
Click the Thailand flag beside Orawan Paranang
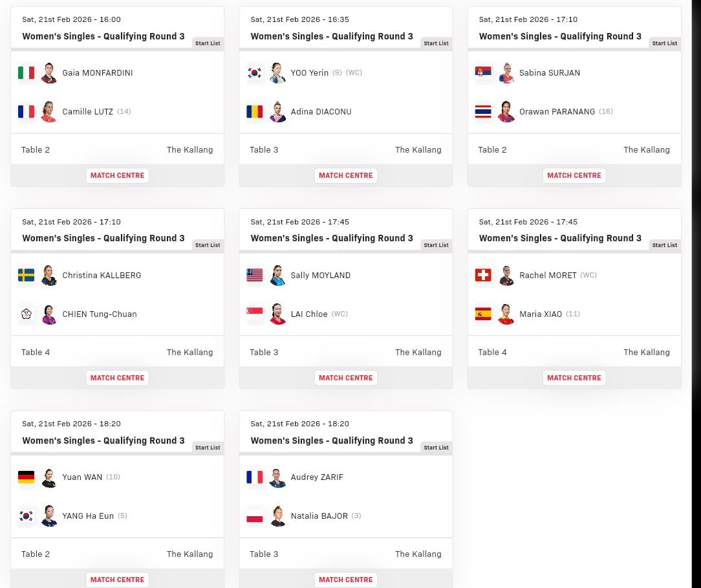pyautogui.click(x=483, y=112)
